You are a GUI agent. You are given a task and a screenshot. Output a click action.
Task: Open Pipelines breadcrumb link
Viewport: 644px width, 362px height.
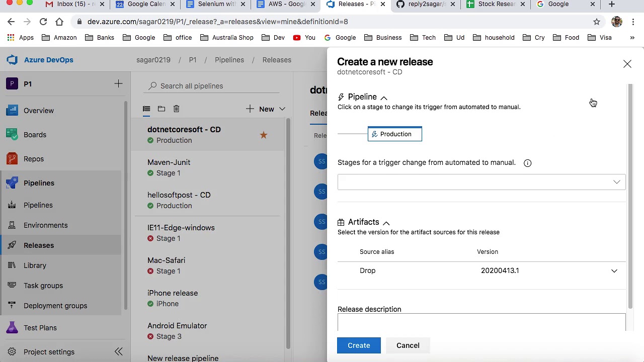click(229, 60)
